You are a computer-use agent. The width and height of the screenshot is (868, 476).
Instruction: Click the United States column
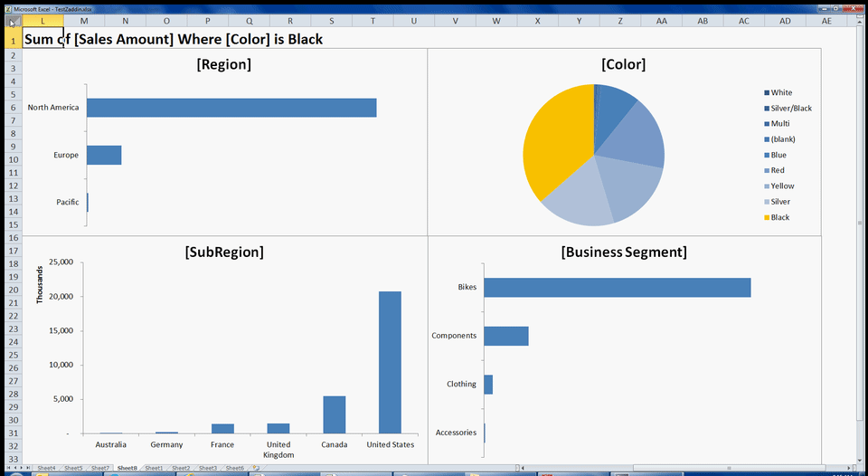coord(390,362)
